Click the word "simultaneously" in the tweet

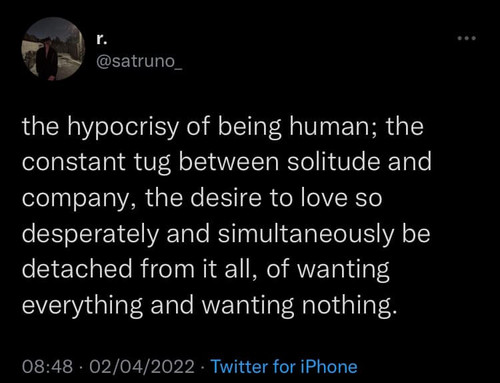306,235
